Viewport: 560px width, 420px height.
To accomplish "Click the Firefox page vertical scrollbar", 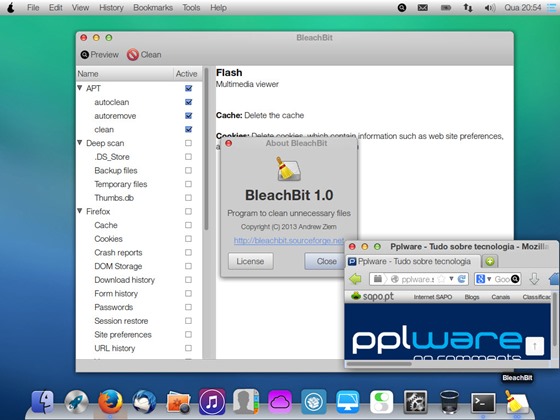I will [555, 320].
